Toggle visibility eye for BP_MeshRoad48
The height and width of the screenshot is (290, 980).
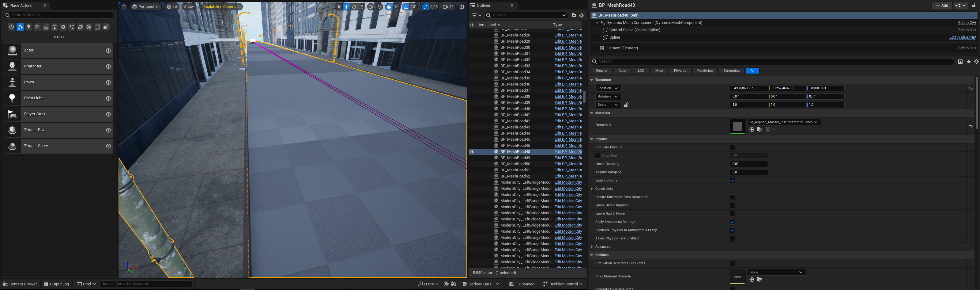472,152
